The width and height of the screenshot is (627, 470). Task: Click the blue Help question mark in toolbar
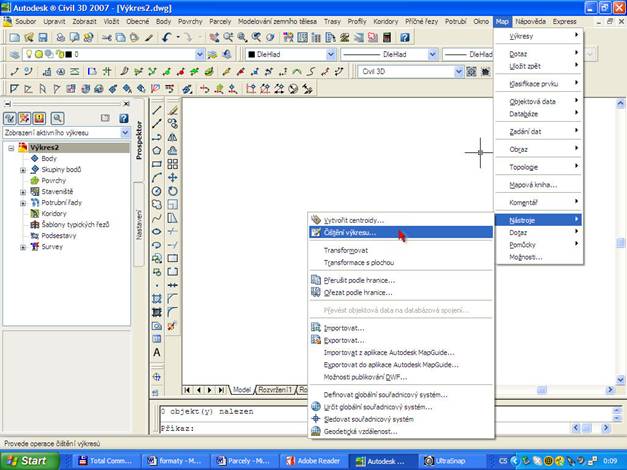coord(405,38)
